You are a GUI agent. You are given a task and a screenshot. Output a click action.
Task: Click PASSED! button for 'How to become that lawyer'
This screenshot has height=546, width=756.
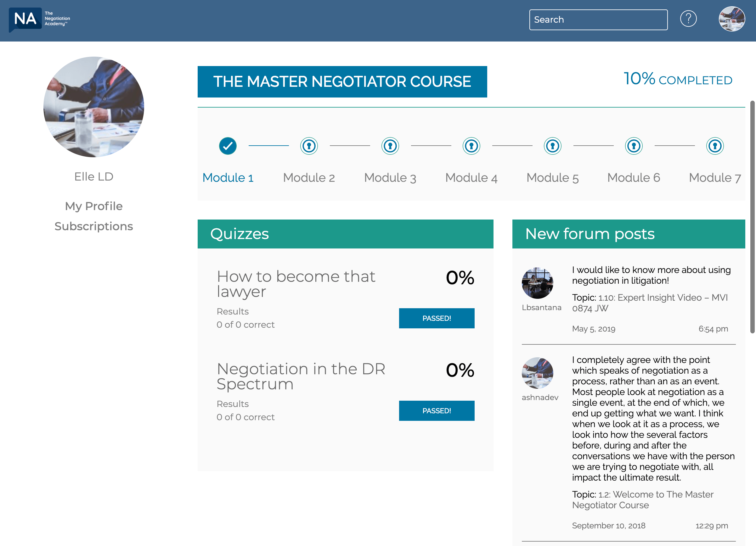click(x=437, y=318)
